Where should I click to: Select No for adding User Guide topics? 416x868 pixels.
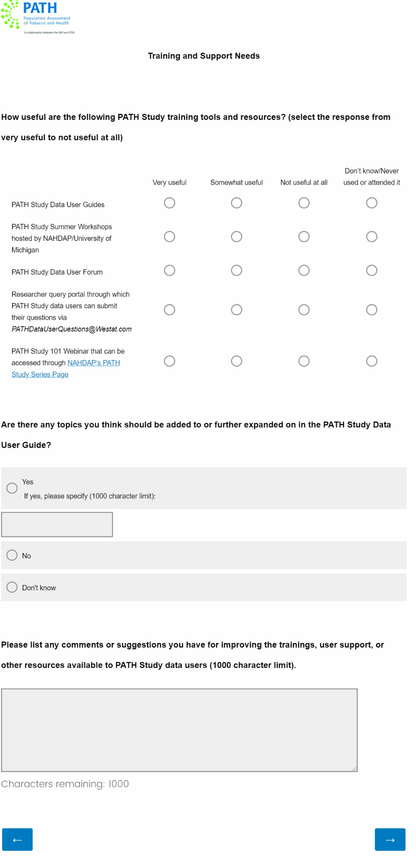[x=12, y=555]
